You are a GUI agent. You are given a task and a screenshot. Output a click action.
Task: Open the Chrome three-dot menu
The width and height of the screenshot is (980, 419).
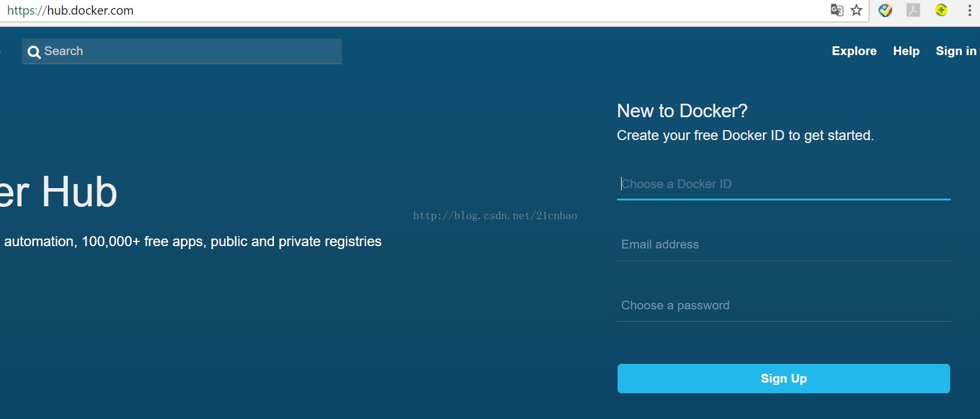pyautogui.click(x=969, y=10)
